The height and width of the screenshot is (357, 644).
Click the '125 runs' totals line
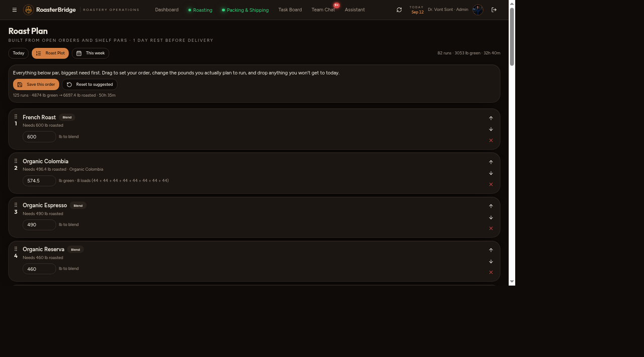(64, 95)
